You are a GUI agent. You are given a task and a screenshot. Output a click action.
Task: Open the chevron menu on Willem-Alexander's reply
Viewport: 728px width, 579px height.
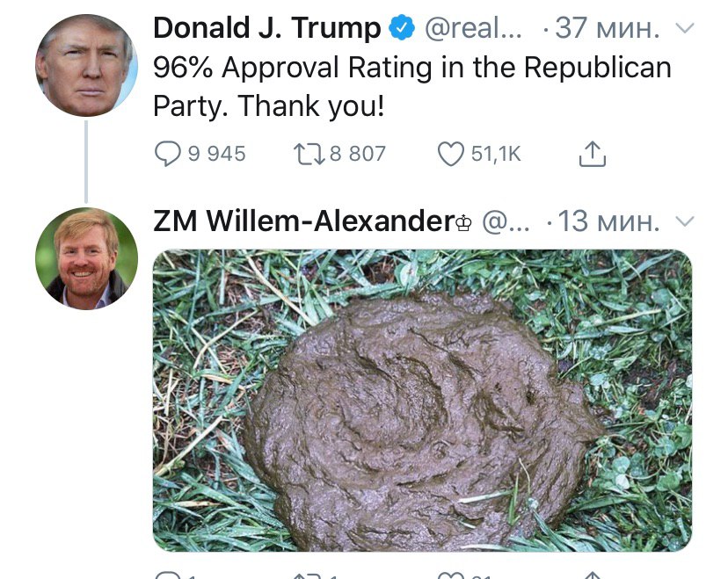683,221
